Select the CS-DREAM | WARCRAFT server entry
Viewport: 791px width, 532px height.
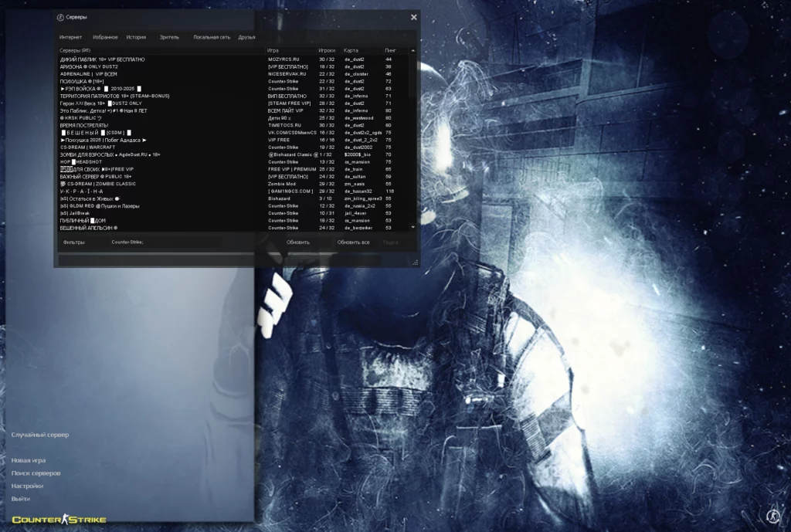coord(87,147)
